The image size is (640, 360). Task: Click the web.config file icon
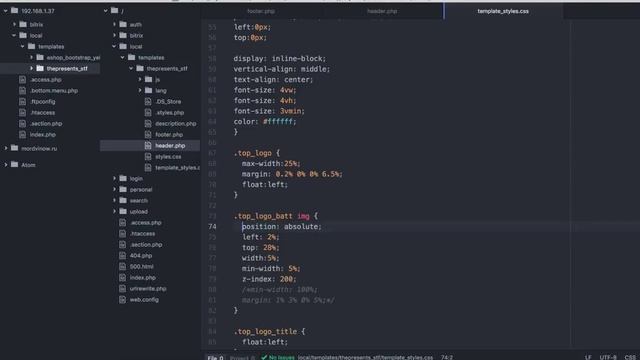(122, 300)
